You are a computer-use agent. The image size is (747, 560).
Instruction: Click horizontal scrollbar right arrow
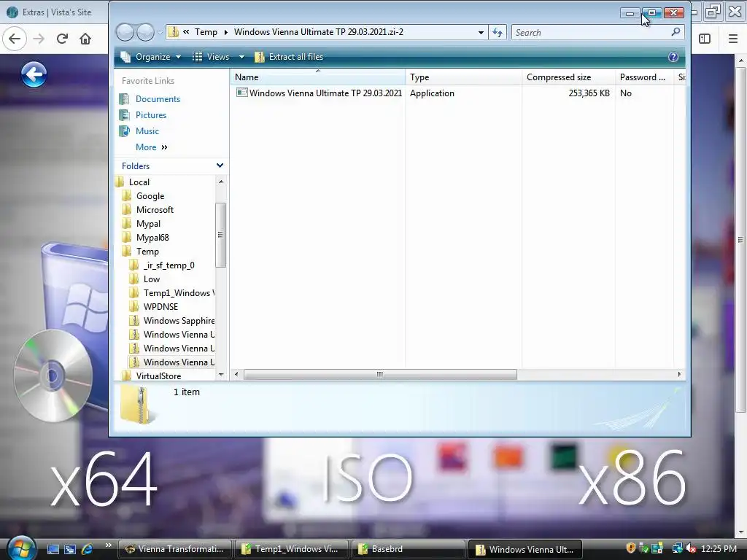point(679,375)
